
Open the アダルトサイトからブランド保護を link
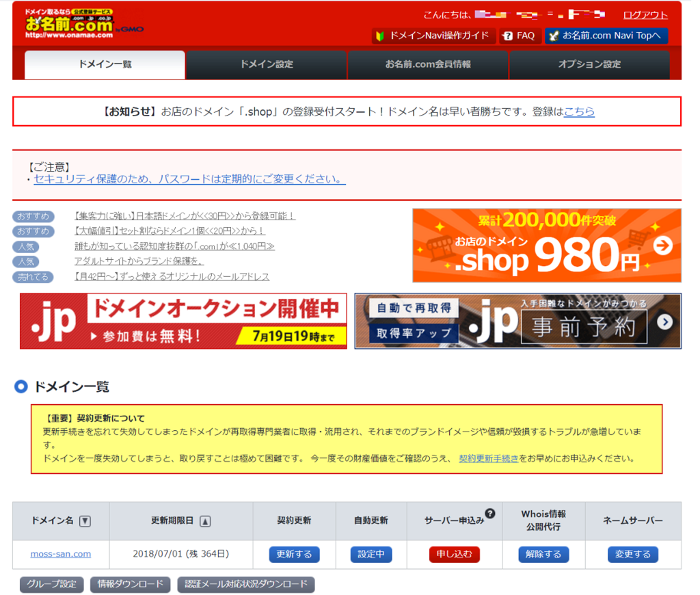[x=139, y=261]
